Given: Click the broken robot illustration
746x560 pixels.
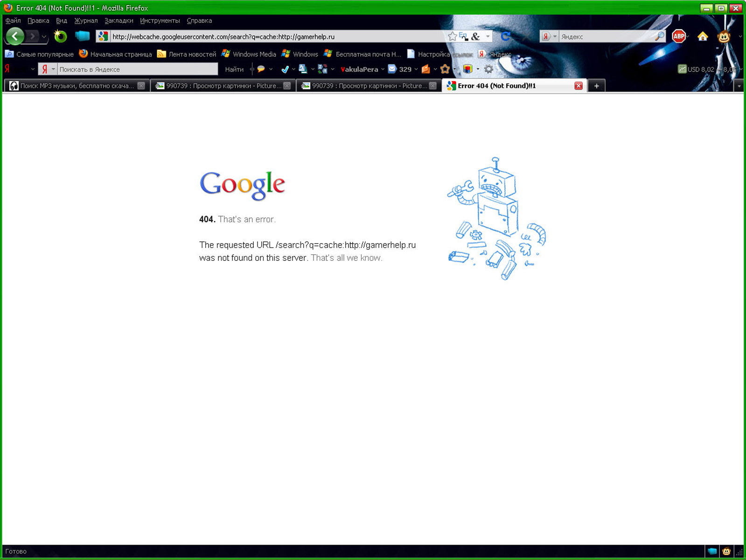Looking at the screenshot, I should coord(496,218).
